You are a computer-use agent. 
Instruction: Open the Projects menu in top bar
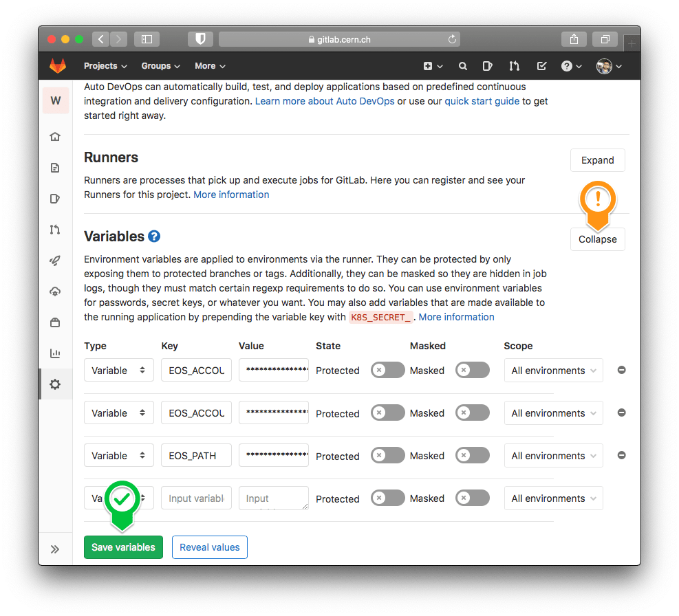coord(105,66)
